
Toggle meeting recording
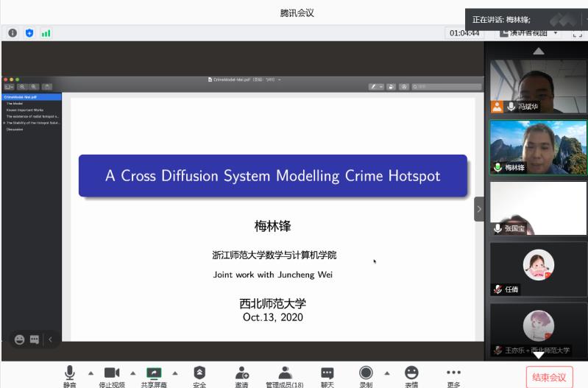click(366, 375)
